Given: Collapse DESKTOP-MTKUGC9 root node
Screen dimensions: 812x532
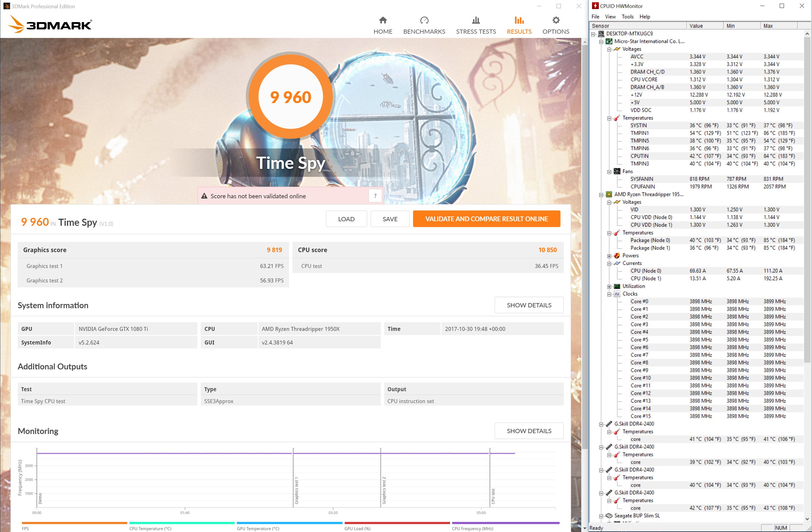Looking at the screenshot, I should pyautogui.click(x=593, y=34).
